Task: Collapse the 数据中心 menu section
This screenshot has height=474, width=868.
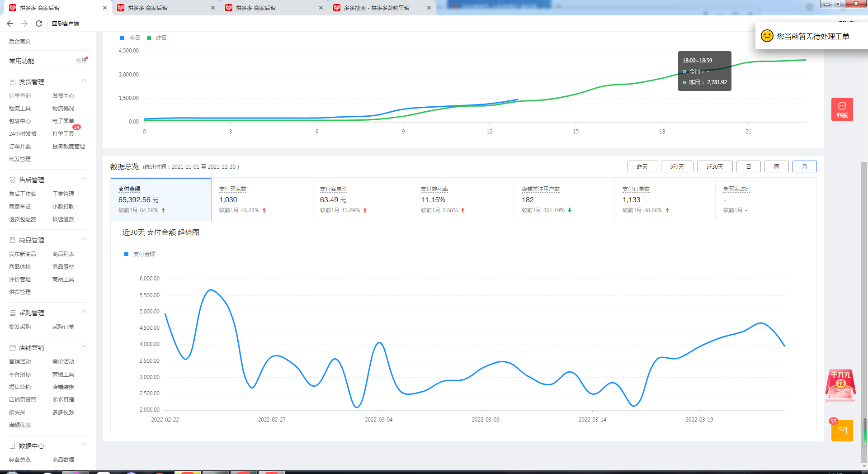Action: 84,445
